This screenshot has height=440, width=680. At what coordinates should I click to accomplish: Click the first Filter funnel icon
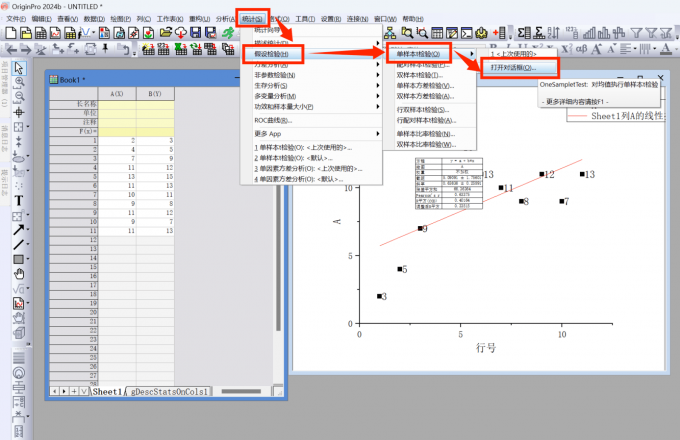tap(636, 33)
